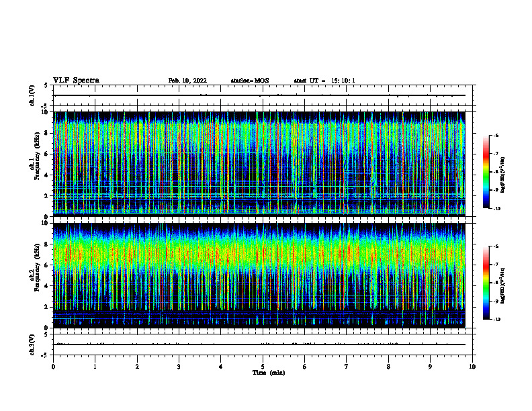The height and width of the screenshot is (411, 532).
Task: Click the "5" tick on time axis
Action: tap(263, 367)
